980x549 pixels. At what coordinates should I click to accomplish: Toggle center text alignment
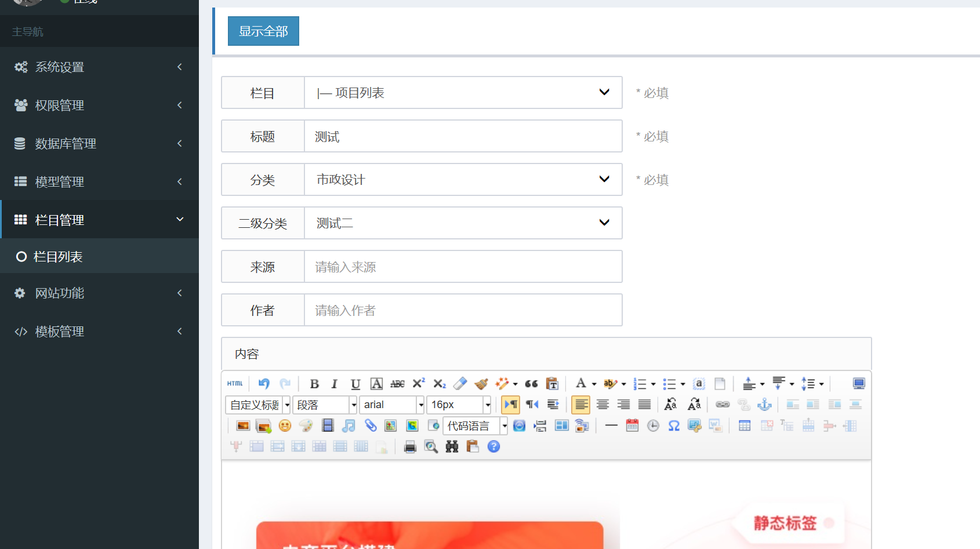point(602,405)
